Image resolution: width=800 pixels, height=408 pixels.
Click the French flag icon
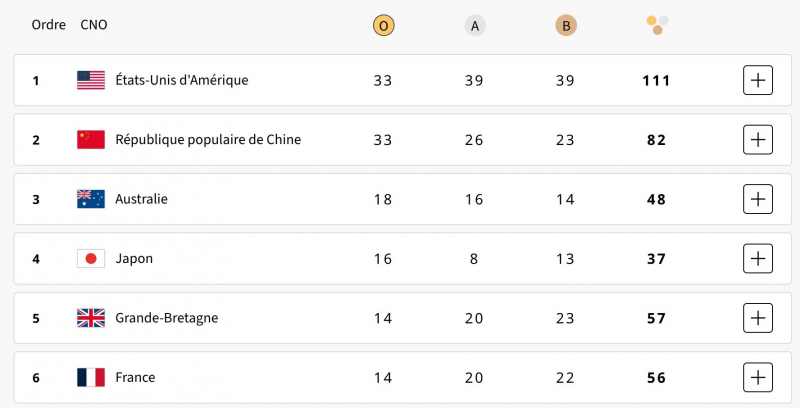91,377
